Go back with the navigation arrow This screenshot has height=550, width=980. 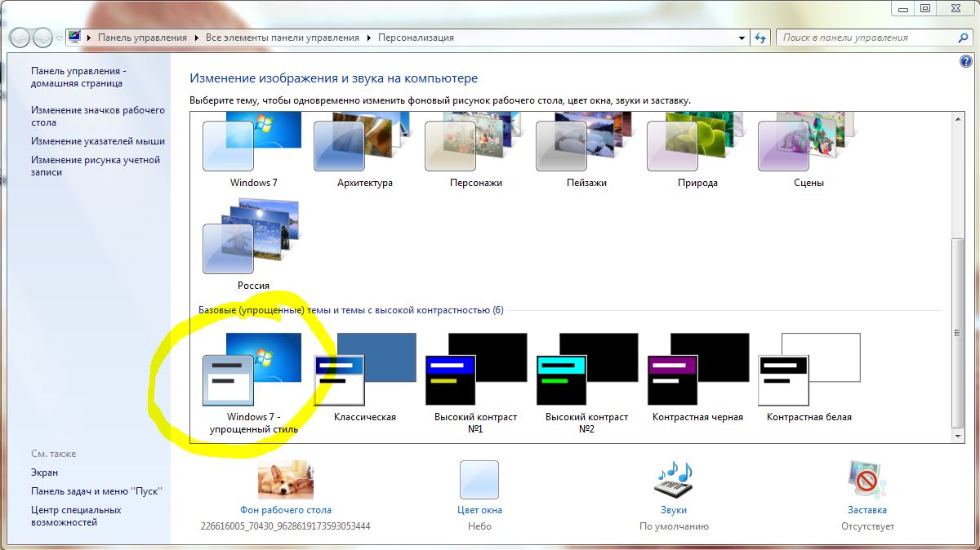(x=20, y=38)
